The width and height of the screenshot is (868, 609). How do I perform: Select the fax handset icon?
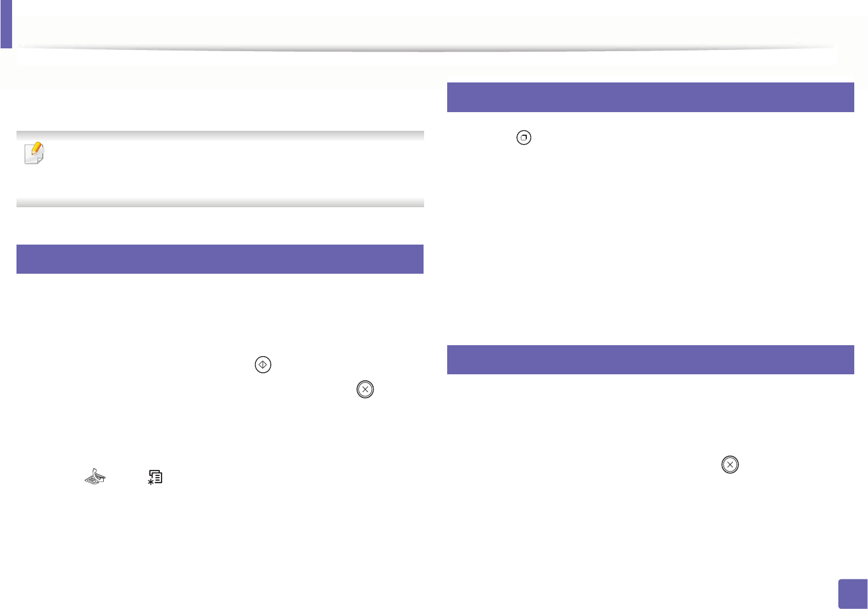(x=95, y=477)
